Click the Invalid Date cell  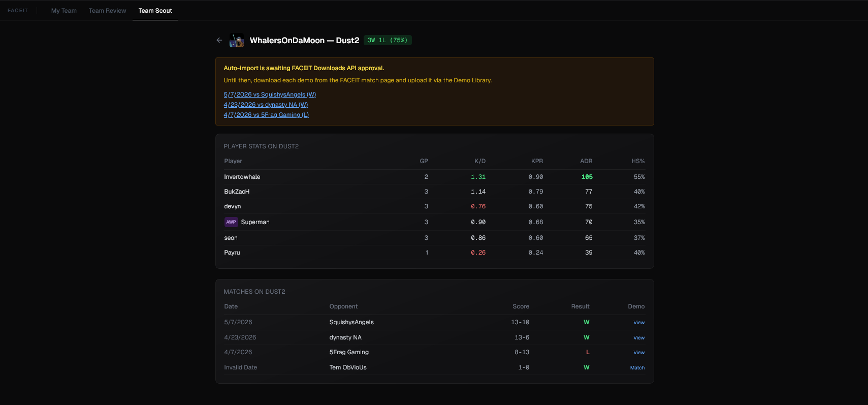click(x=241, y=367)
